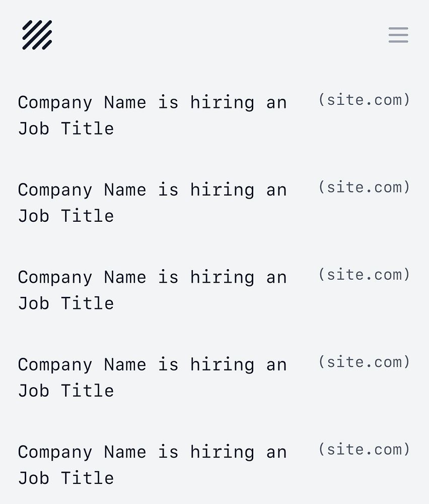Open the first Company Name hiring listing
The image size is (429, 504).
[x=152, y=115]
